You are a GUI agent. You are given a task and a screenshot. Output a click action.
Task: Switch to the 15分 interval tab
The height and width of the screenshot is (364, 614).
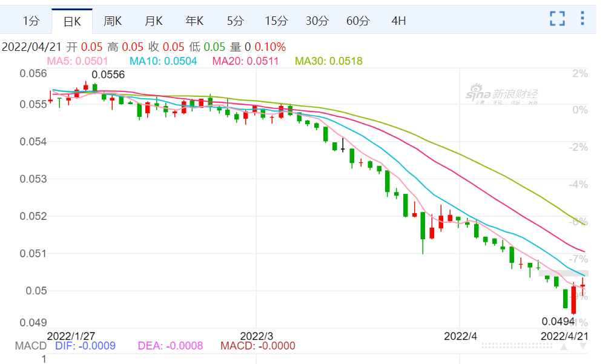(x=276, y=21)
